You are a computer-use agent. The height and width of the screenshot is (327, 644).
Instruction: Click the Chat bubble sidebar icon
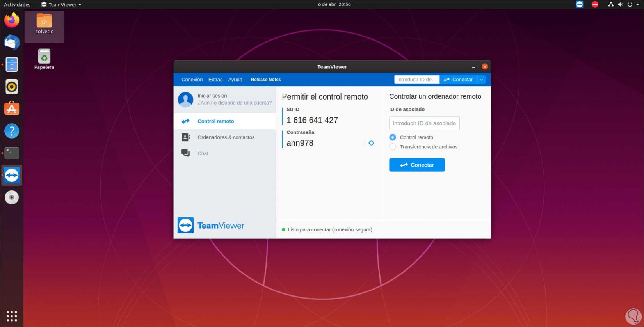pos(185,153)
